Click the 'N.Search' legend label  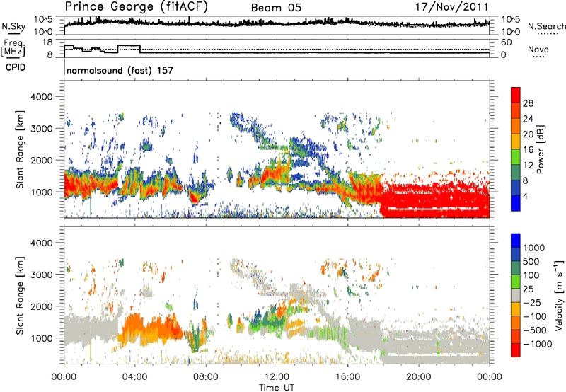546,26
